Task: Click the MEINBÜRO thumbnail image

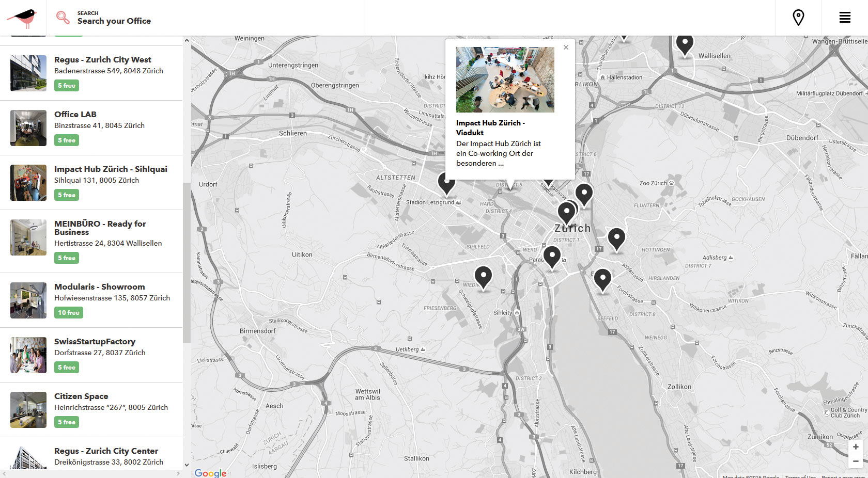Action: coord(28,237)
